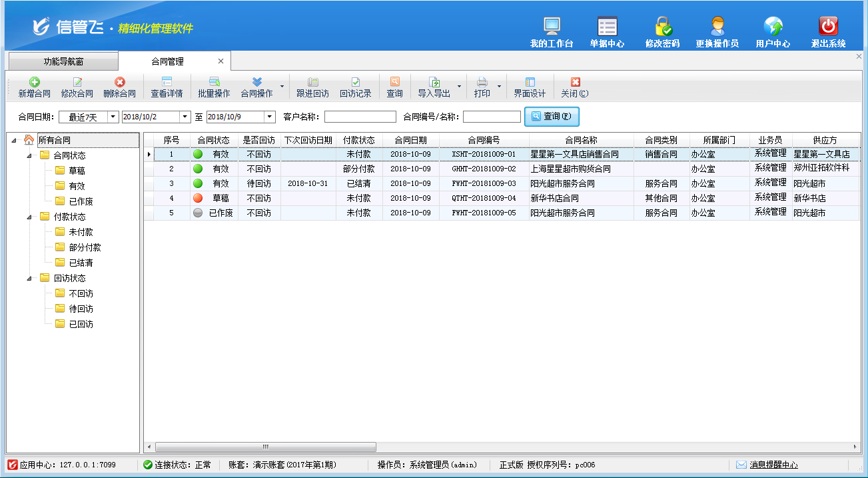Click the 客户名称 input field
Screen dimensions: 868x478
pyautogui.click(x=360, y=117)
